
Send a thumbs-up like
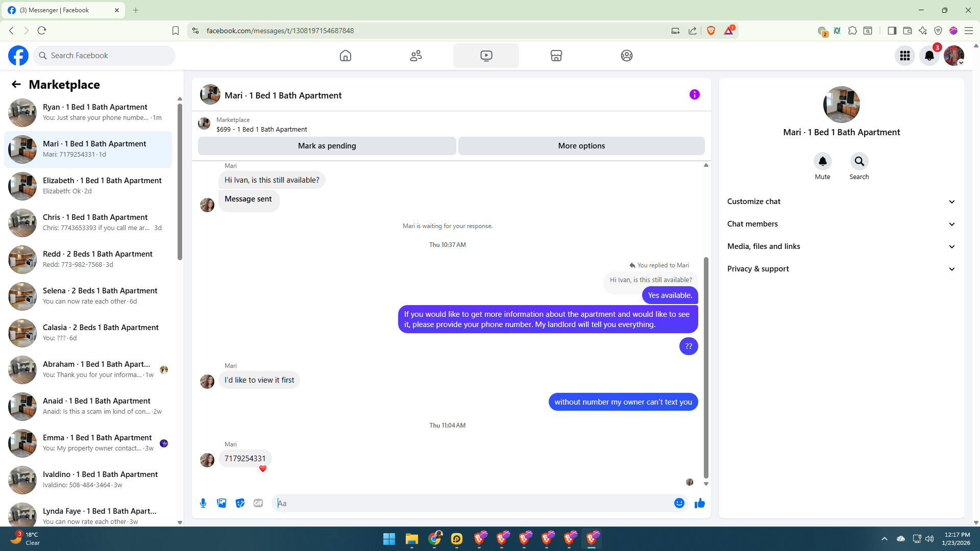coord(699,503)
